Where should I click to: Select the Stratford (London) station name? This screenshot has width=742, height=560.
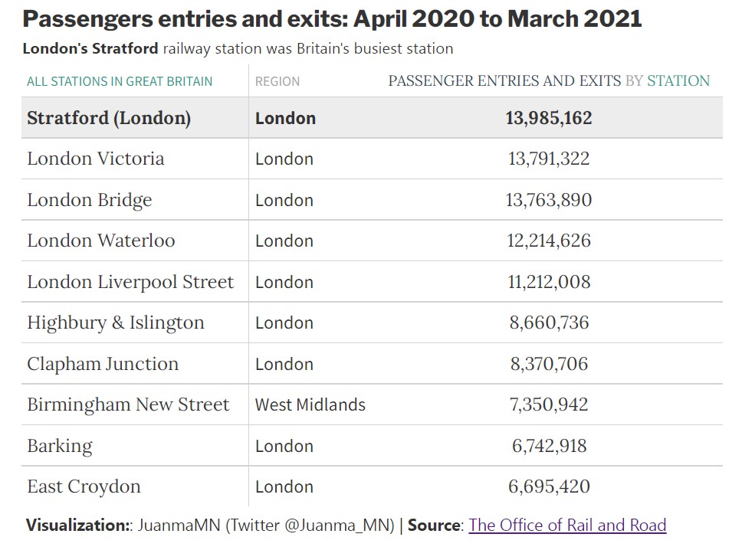tap(109, 118)
